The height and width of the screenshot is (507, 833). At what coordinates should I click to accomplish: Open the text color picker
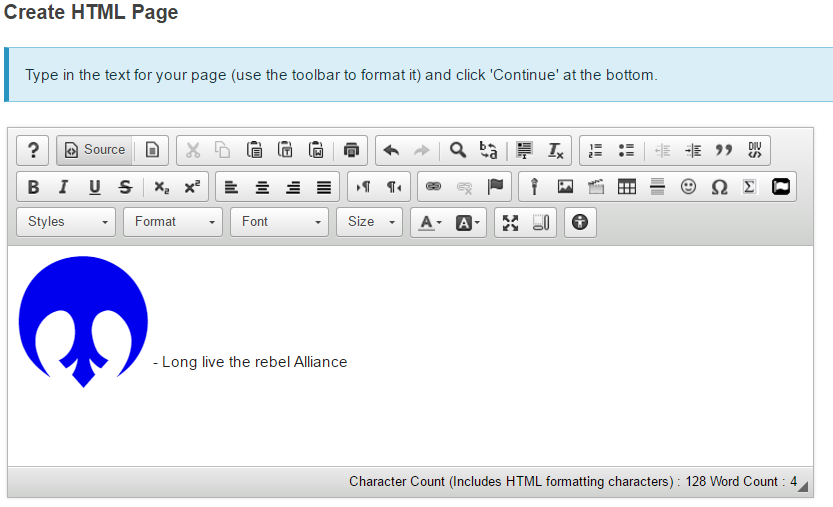click(430, 222)
